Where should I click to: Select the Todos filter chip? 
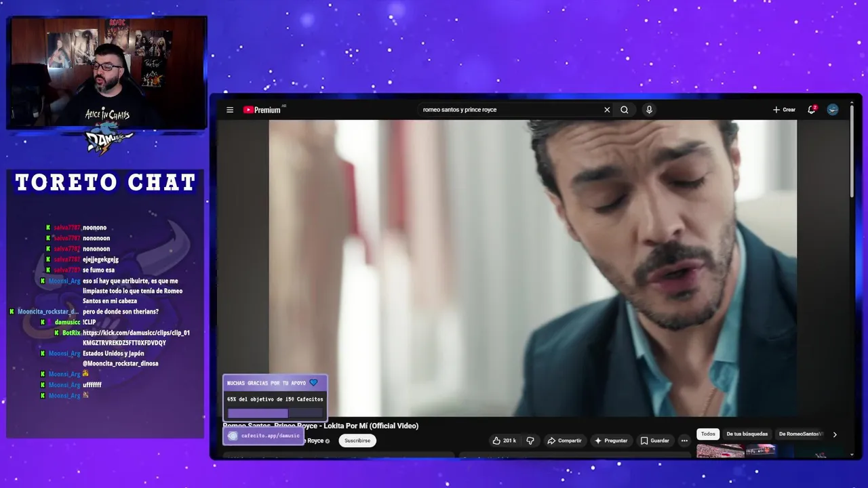pyautogui.click(x=708, y=434)
